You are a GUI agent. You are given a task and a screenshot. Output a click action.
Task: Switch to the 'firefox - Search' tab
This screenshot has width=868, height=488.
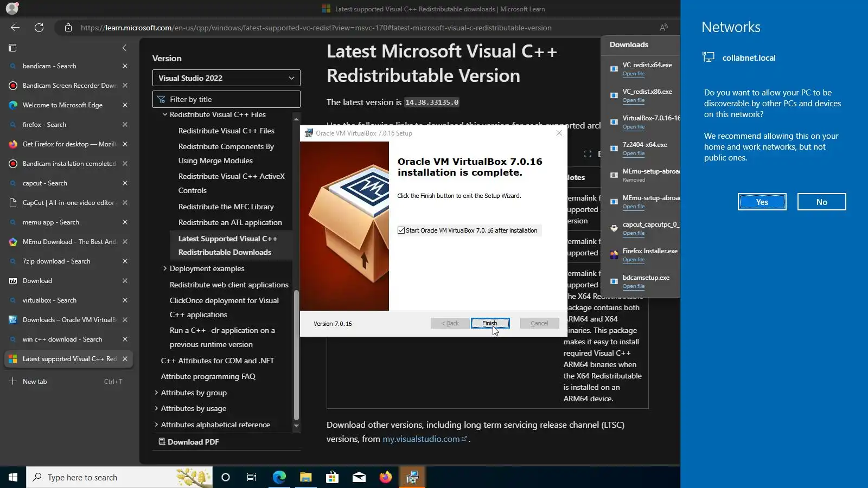69,125
